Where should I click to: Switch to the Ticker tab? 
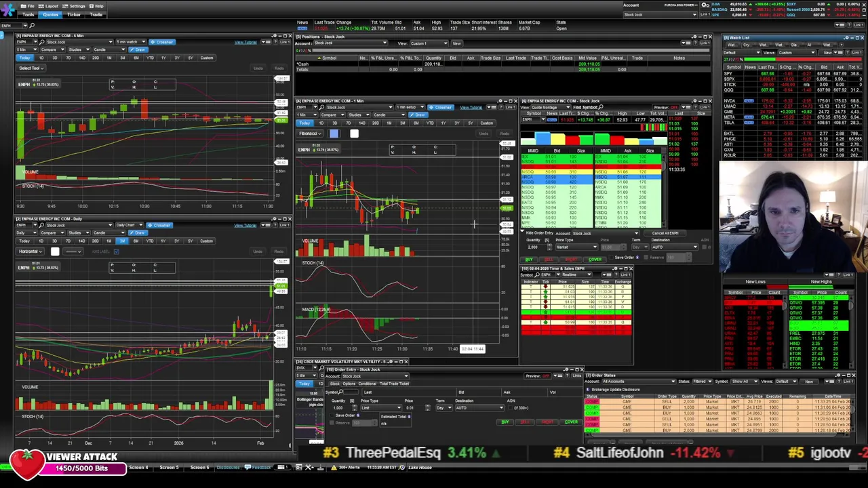pos(74,15)
